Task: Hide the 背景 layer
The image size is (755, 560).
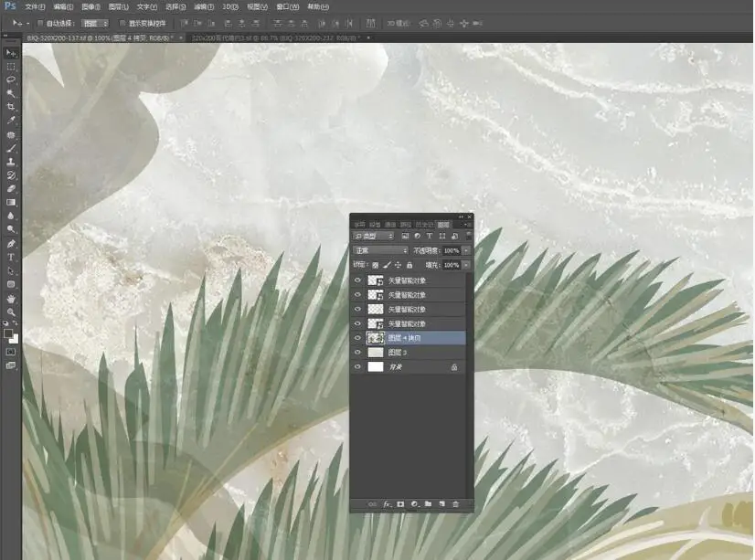Action: 357,367
